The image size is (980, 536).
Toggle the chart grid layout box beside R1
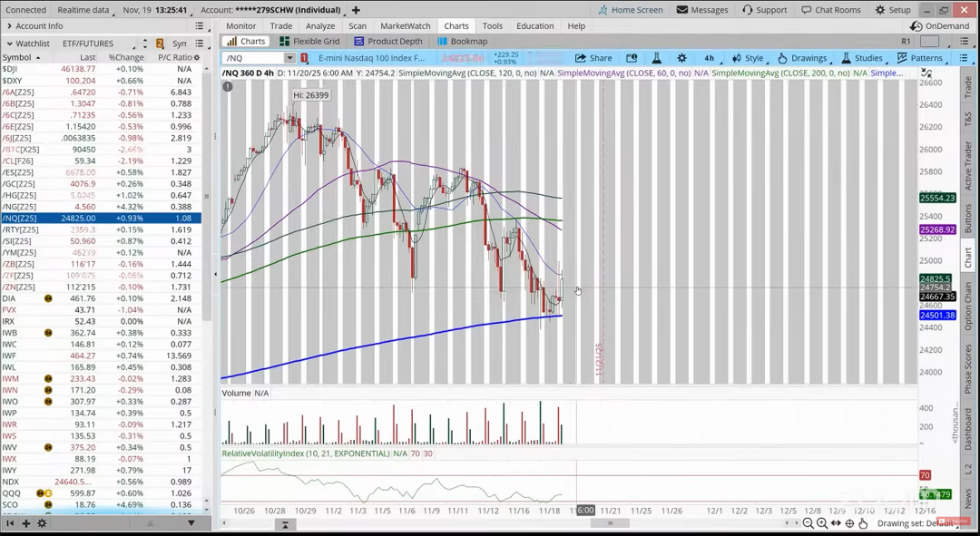pos(929,41)
